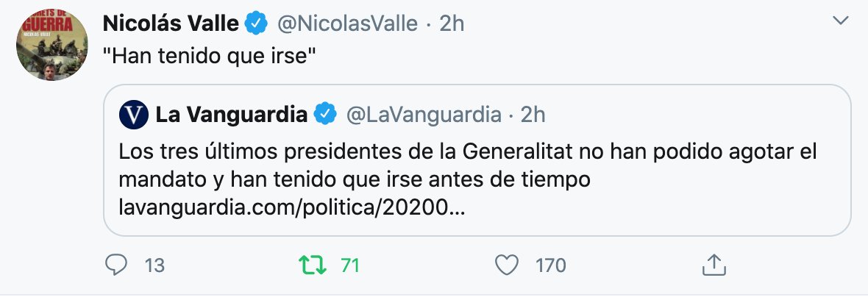Open the lavanguardia.com/politica article link

tap(291, 209)
